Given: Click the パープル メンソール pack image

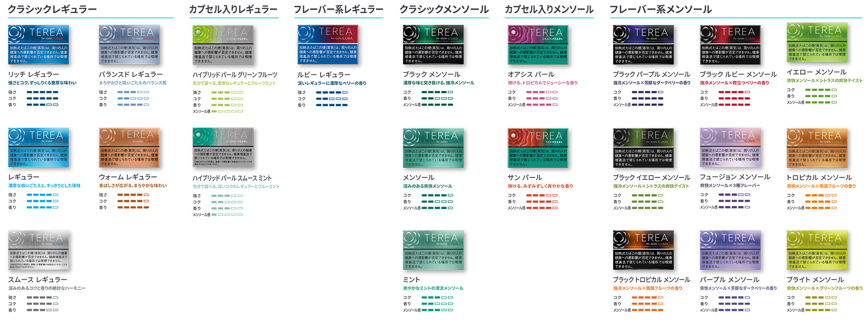Looking at the screenshot, I should point(730,250).
